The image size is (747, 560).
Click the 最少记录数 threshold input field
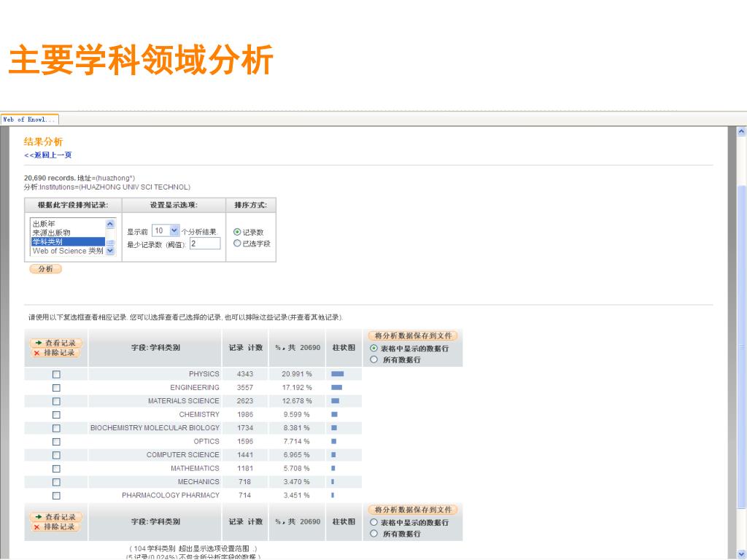(205, 244)
